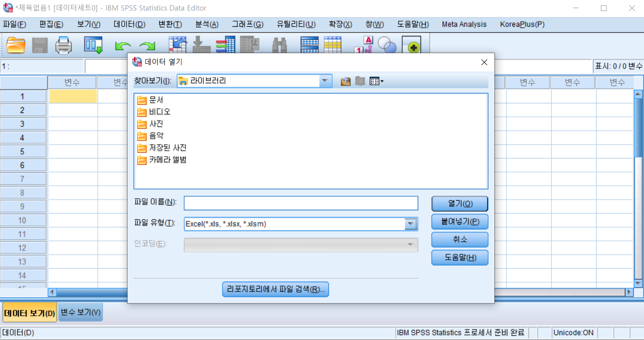644x340 pixels.
Task: Open the 보기(V) menu
Action: click(x=89, y=24)
